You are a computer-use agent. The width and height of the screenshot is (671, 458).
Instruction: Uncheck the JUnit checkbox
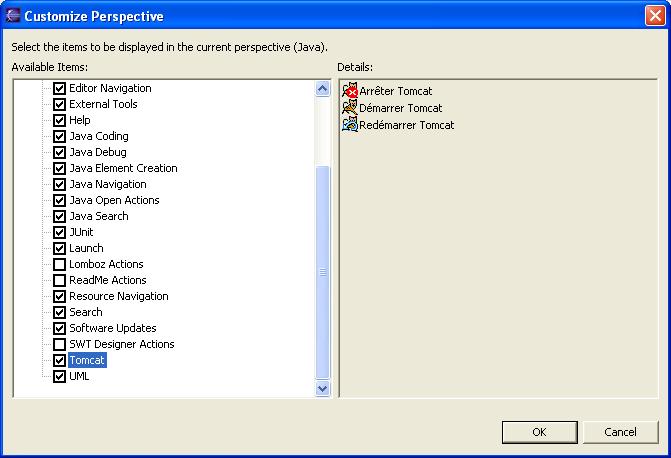[59, 232]
